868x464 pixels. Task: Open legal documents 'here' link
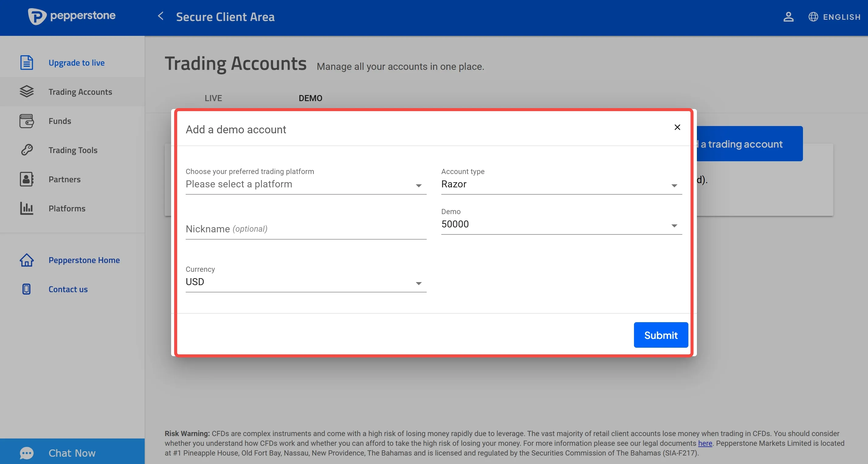point(705,443)
